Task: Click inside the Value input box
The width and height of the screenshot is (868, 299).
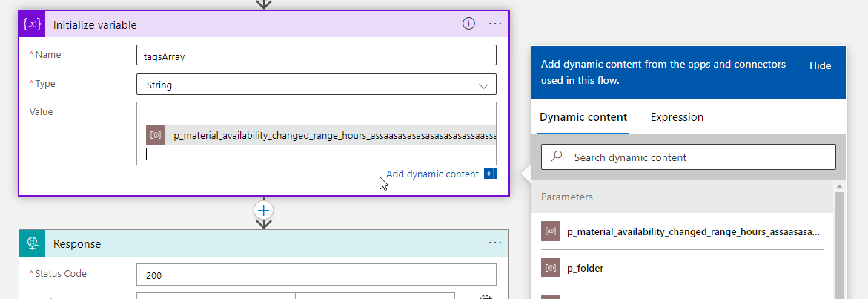Action: pos(316,134)
